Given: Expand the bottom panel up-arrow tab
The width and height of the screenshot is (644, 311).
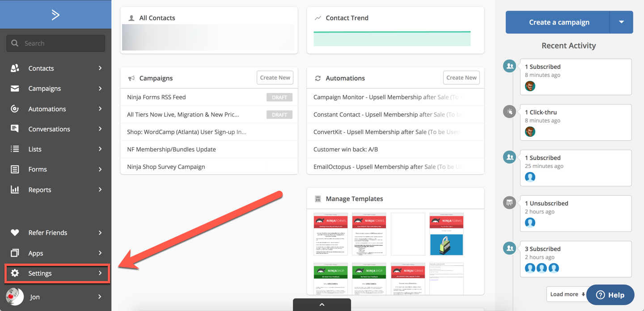Looking at the screenshot, I should (x=322, y=305).
